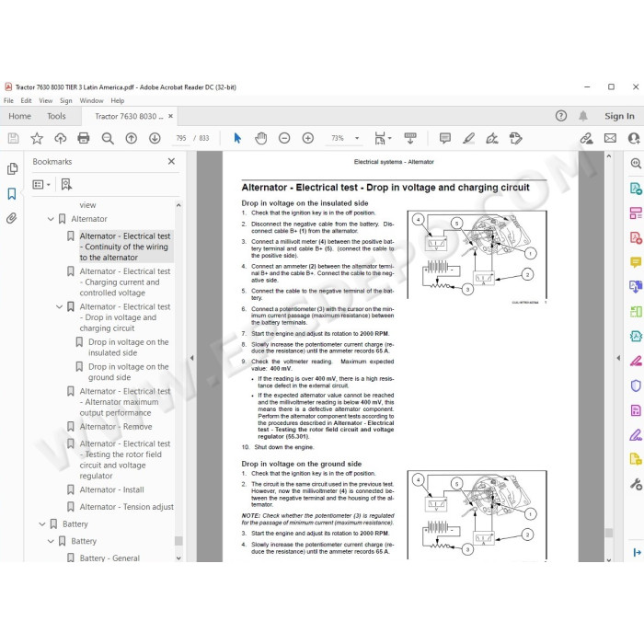The image size is (644, 644).
Task: Activate the Hand pan tool
Action: point(260,138)
